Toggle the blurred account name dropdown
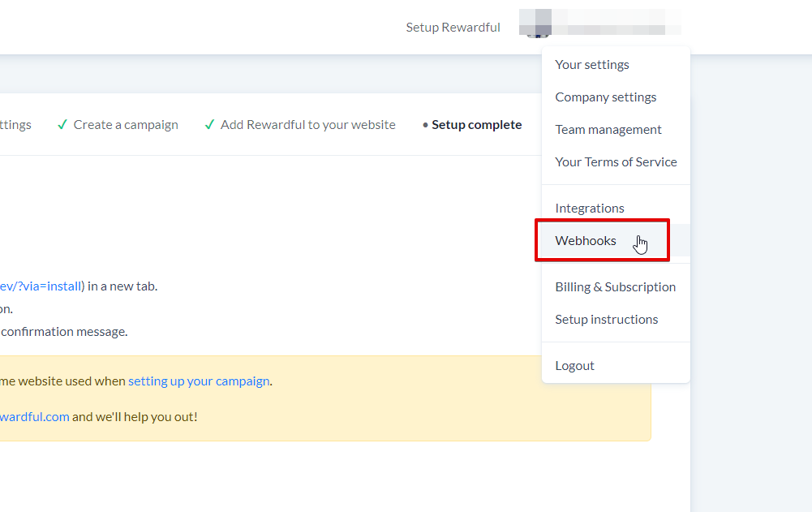 599,24
